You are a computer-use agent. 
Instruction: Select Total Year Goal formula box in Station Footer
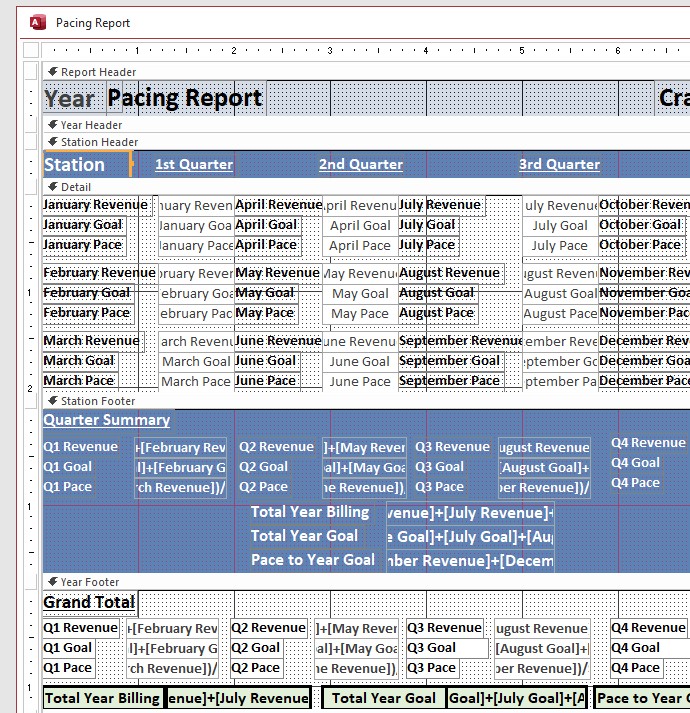(470, 537)
